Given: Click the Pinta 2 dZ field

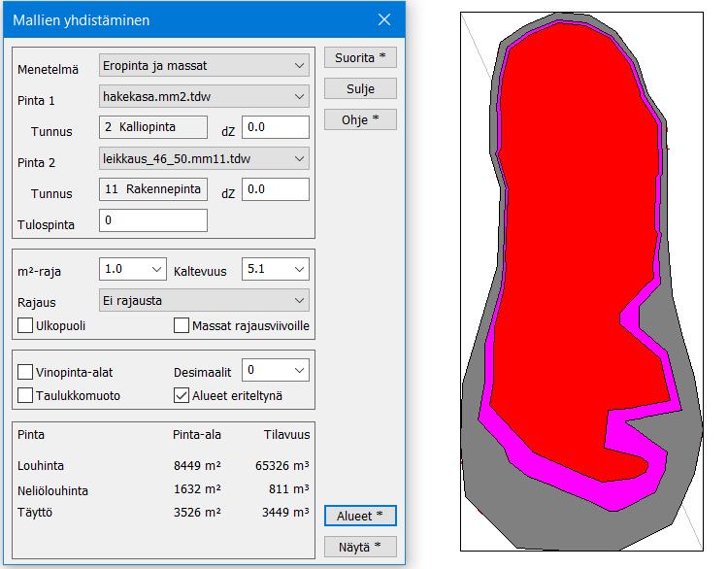Looking at the screenshot, I should pyautogui.click(x=276, y=189).
